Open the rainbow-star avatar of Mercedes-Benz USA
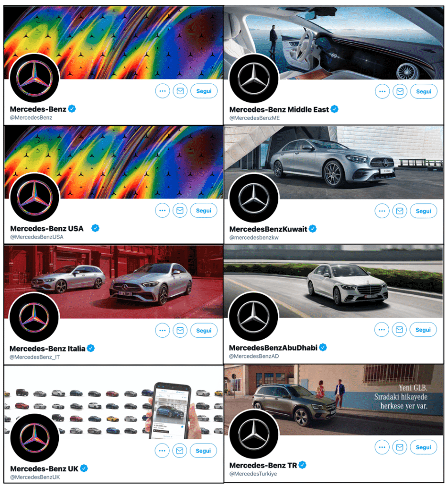 pos(34,198)
